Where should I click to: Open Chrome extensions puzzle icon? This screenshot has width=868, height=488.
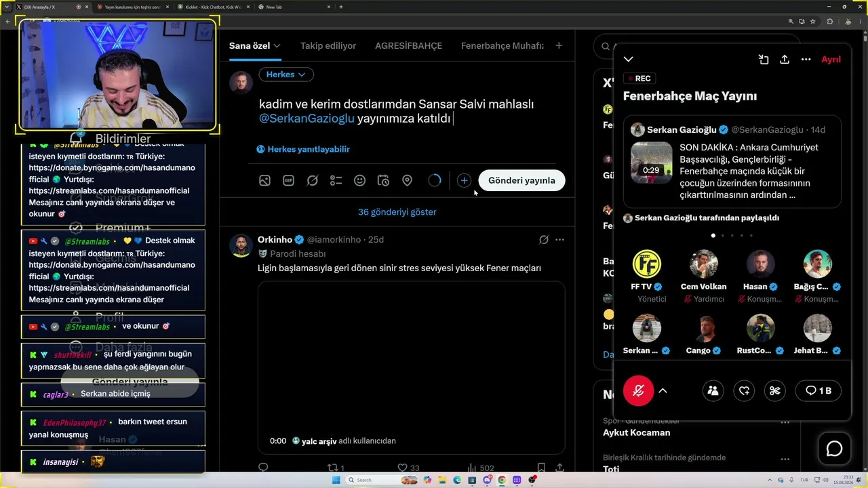click(829, 21)
